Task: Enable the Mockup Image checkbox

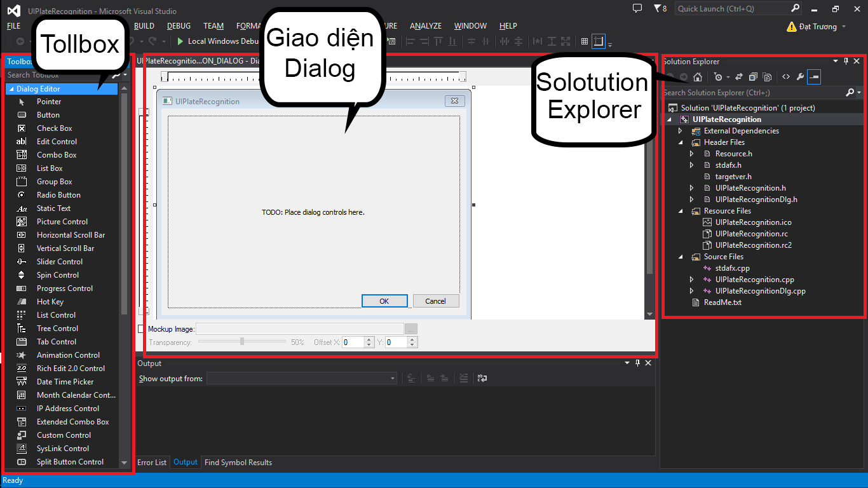Action: (142, 329)
